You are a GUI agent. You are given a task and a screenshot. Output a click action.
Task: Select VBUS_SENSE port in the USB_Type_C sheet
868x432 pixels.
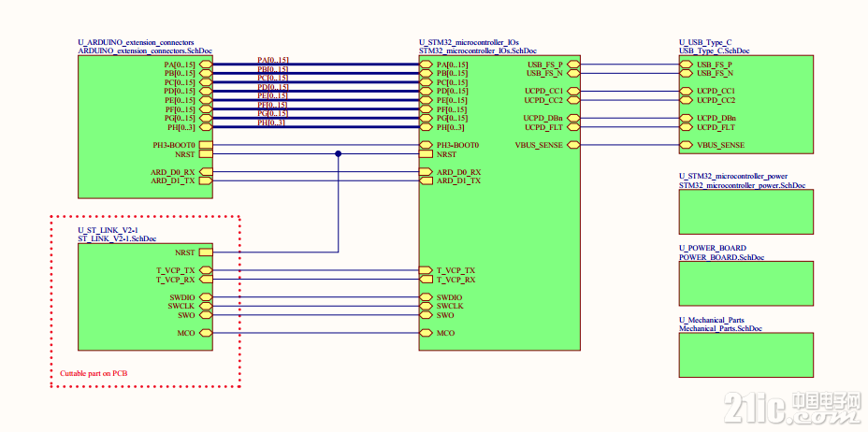[686, 145]
